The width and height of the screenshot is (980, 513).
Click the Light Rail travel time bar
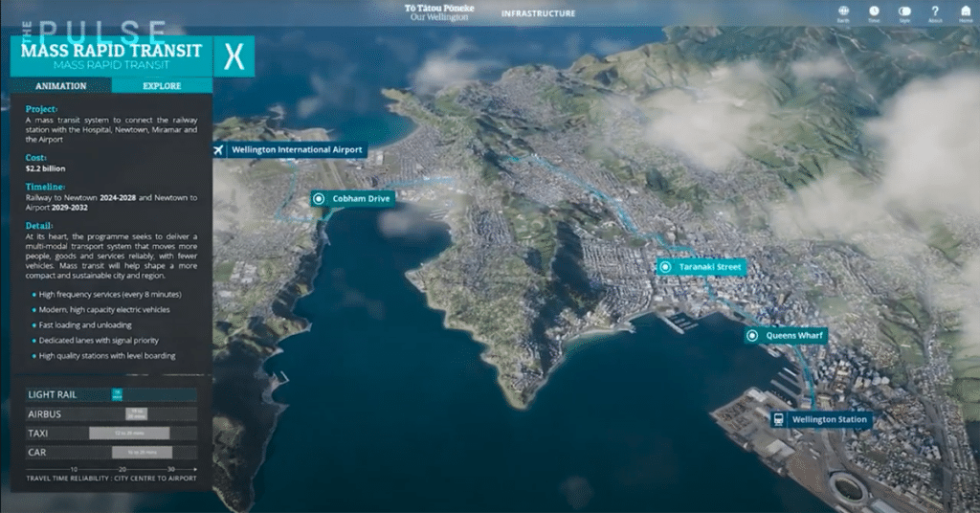[x=117, y=394]
